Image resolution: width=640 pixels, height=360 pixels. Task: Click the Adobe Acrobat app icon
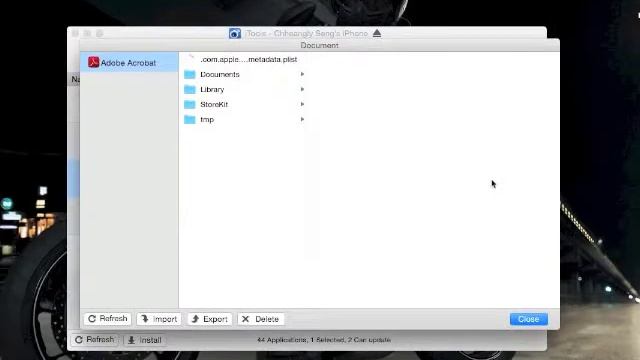pos(93,62)
